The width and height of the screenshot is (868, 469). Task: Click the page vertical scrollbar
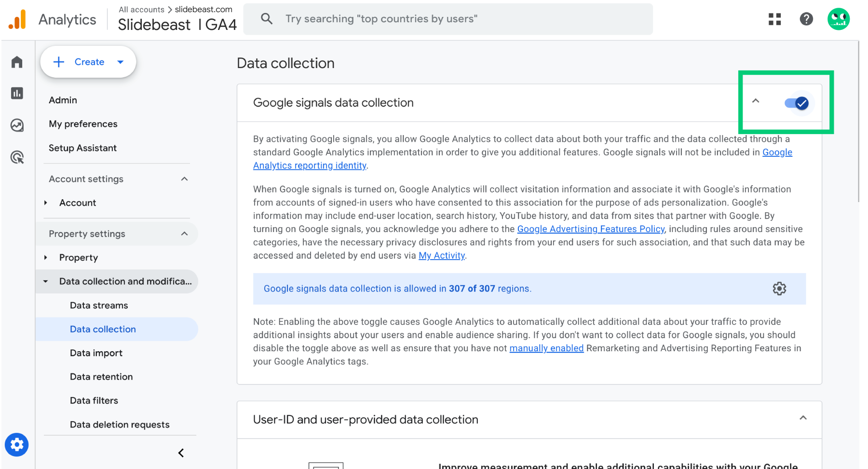pos(858,122)
